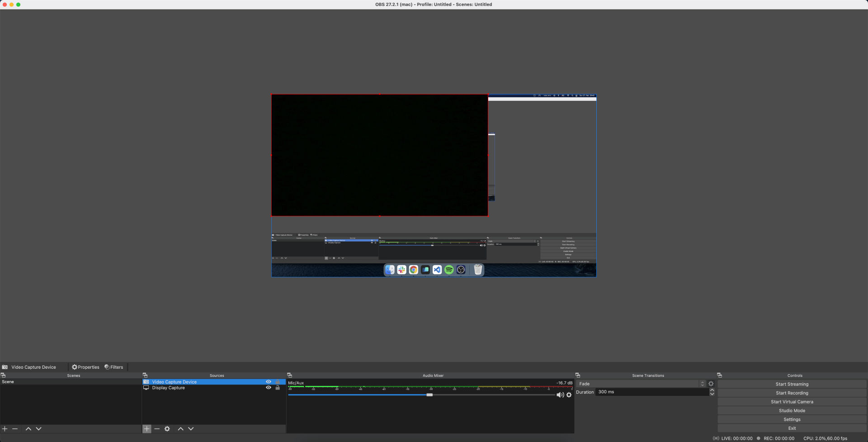Increase transition duration with up arrow
This screenshot has width=868, height=442.
click(712, 390)
